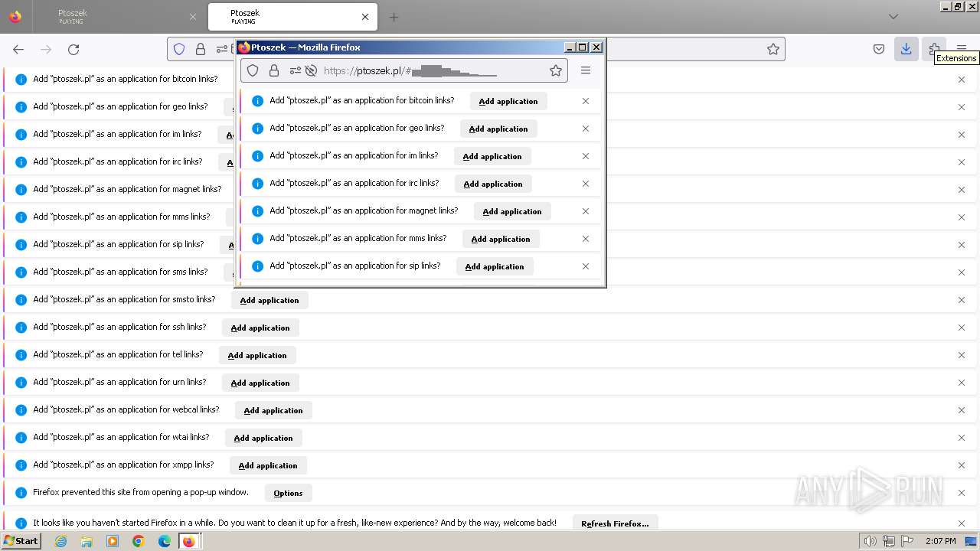The image size is (980, 551).
Task: Add application for magnet links in popup
Action: 512,211
